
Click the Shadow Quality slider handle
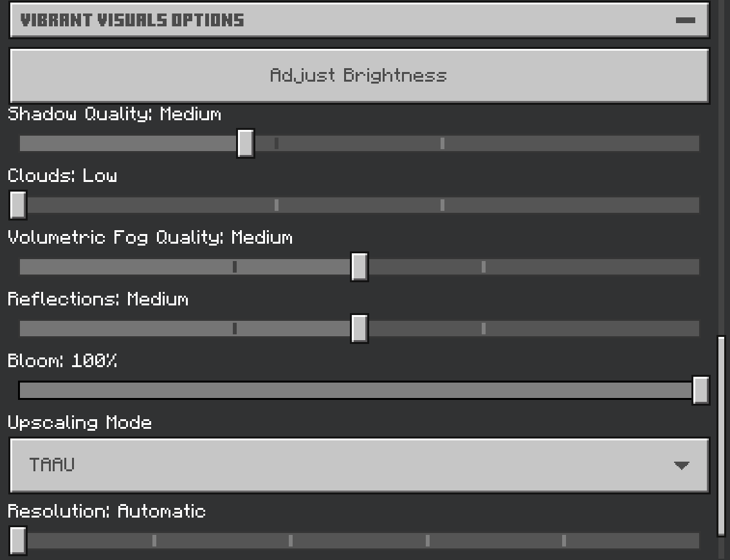pos(245,143)
